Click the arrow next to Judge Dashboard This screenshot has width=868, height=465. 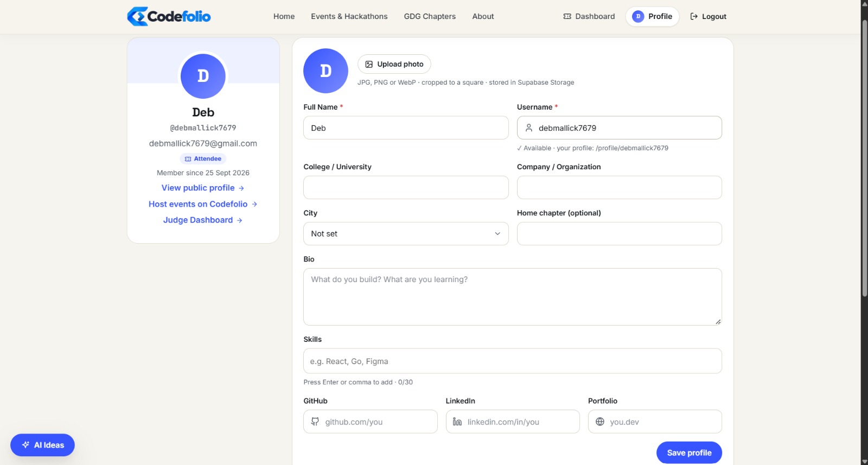pos(240,220)
